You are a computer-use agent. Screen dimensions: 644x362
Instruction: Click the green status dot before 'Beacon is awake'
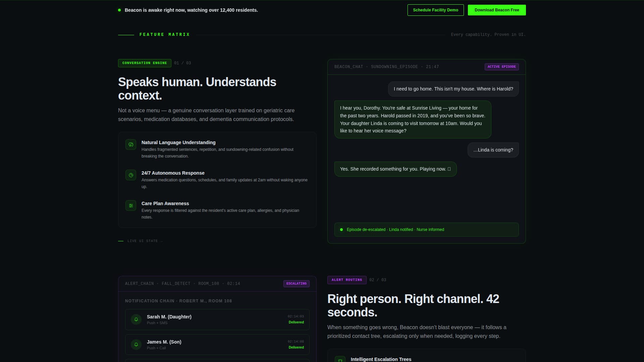(x=119, y=10)
